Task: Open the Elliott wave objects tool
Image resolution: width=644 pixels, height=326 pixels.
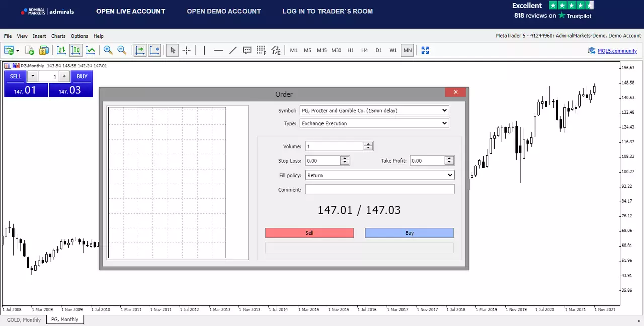Action: [x=276, y=50]
